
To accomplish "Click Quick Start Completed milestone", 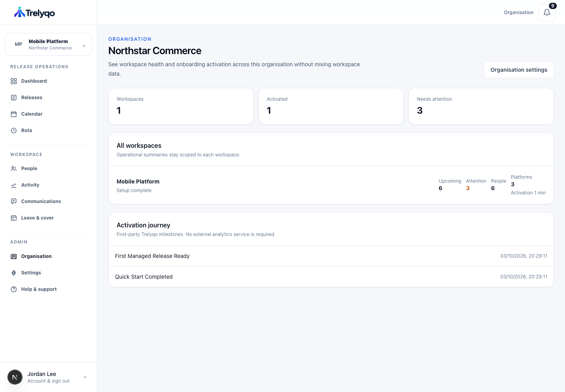I will (x=331, y=277).
